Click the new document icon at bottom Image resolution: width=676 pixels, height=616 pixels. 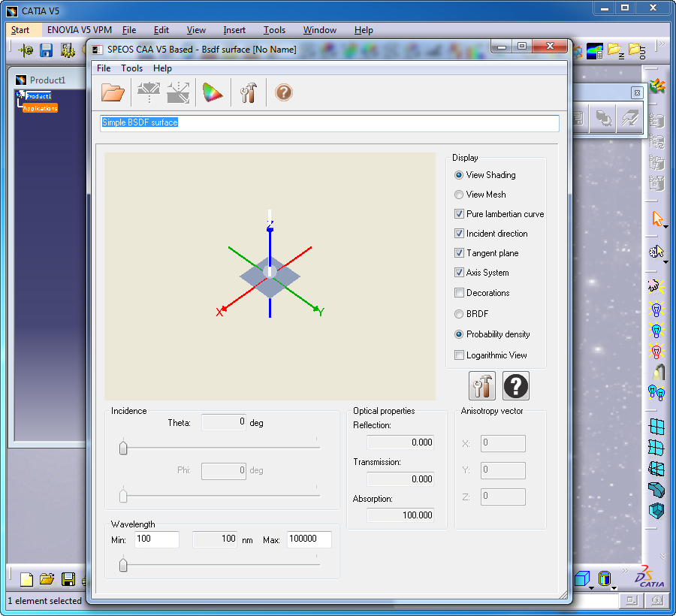27,580
